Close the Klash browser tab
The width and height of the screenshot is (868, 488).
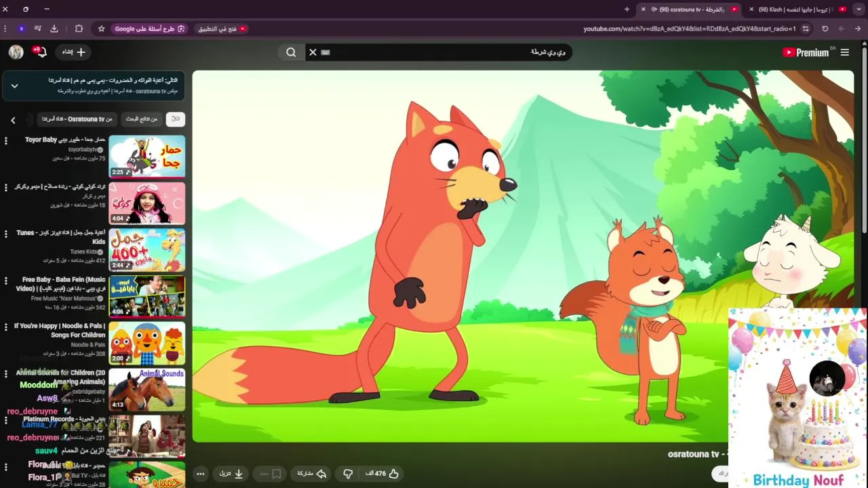coord(751,9)
